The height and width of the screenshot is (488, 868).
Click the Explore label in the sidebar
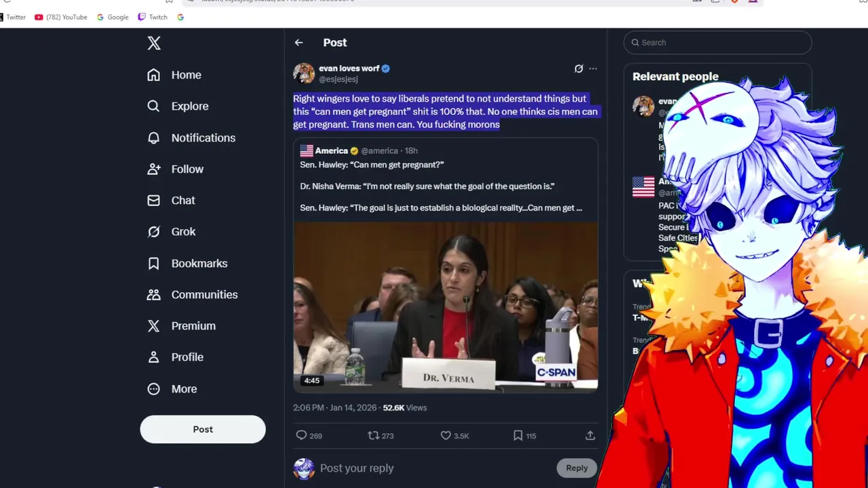[x=190, y=106]
